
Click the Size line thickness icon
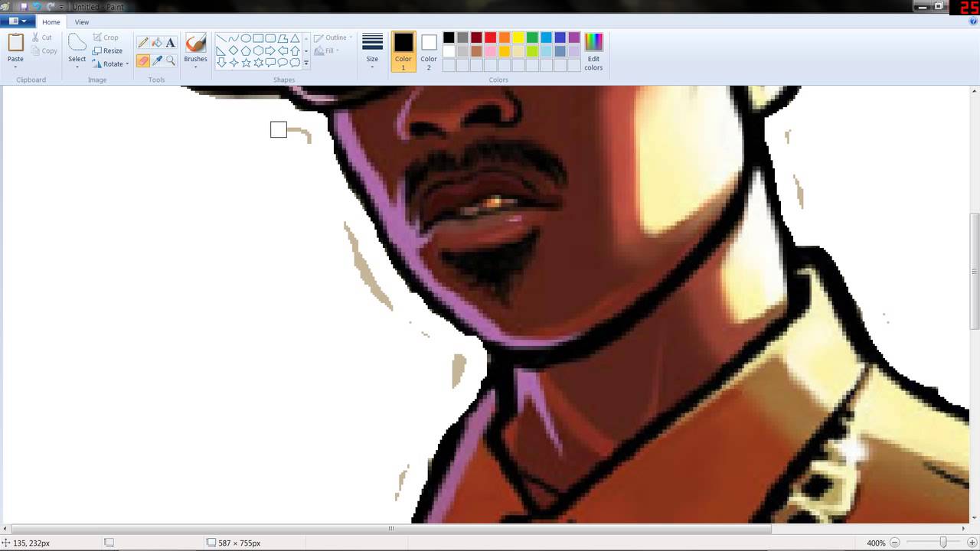click(372, 43)
